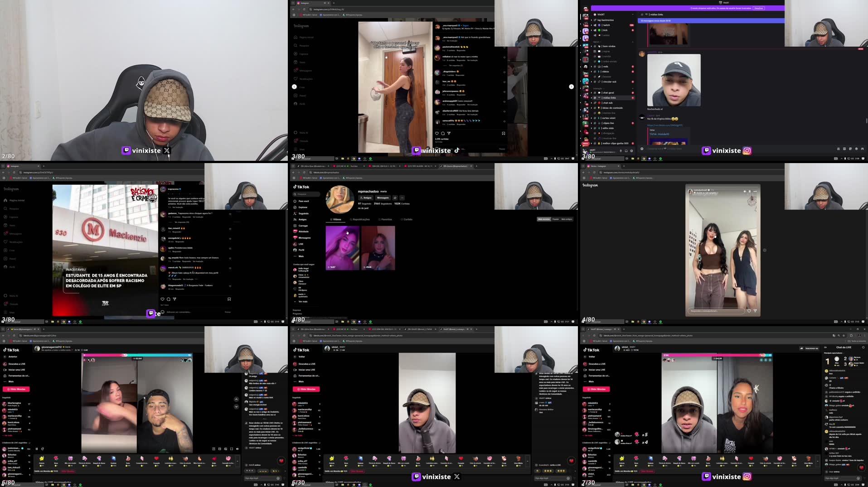Sort mpmachadoo videos by Mais antigos
Image resolution: width=868 pixels, height=487 pixels.
(x=567, y=219)
